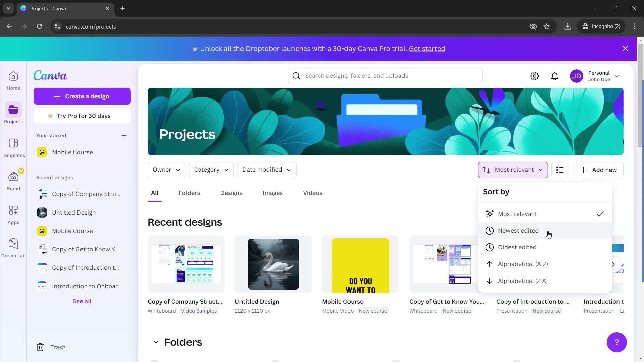The width and height of the screenshot is (644, 362).
Task: Open the Category filter dropdown
Action: [211, 170]
